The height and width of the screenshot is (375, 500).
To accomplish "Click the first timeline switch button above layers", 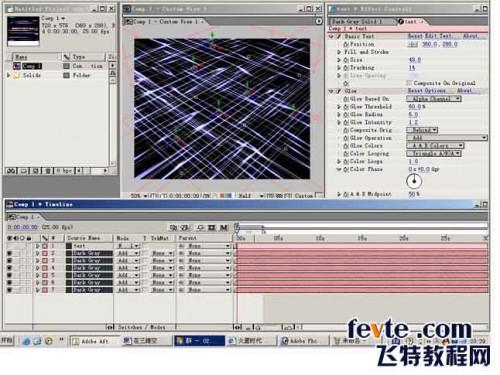I will point(173,228).
